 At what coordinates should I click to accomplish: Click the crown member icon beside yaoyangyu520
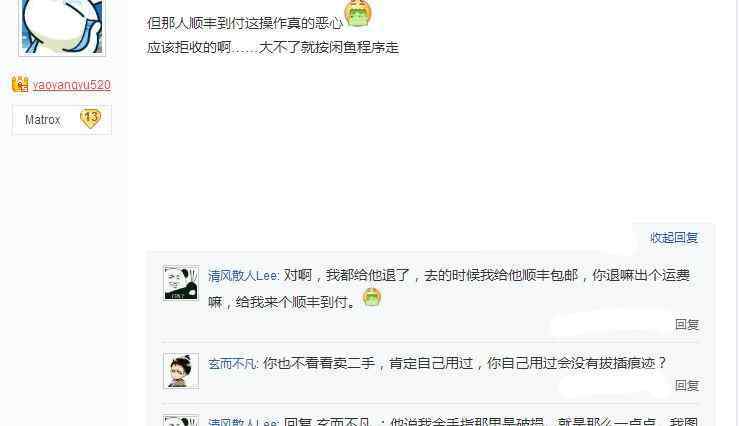click(x=20, y=84)
